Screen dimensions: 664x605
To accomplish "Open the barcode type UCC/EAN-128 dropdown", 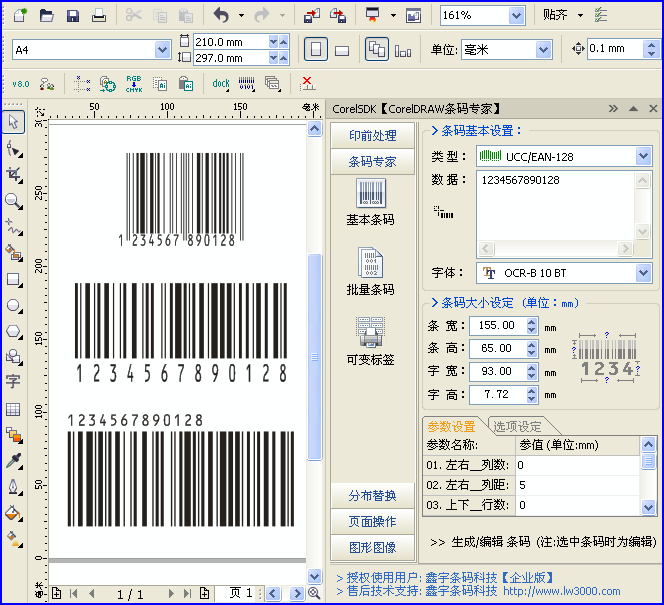I will (643, 157).
